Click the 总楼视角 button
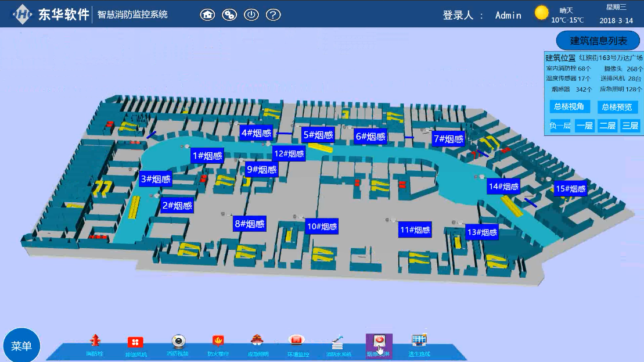Image resolution: width=644 pixels, height=362 pixels. (x=570, y=107)
